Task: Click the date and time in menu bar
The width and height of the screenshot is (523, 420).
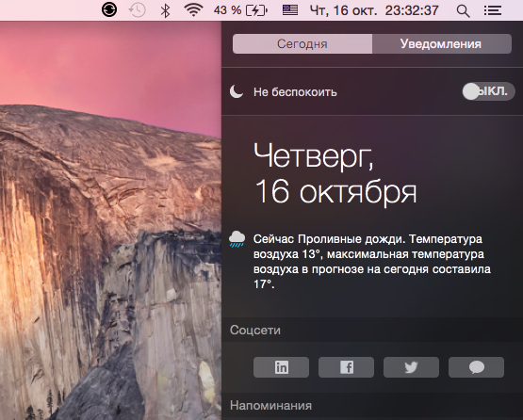Action: coord(374,10)
